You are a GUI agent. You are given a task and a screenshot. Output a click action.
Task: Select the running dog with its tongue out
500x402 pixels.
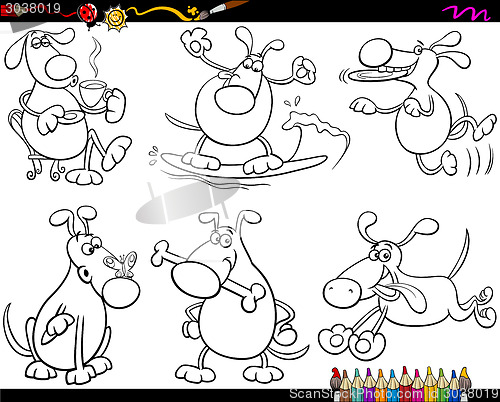click(407, 287)
